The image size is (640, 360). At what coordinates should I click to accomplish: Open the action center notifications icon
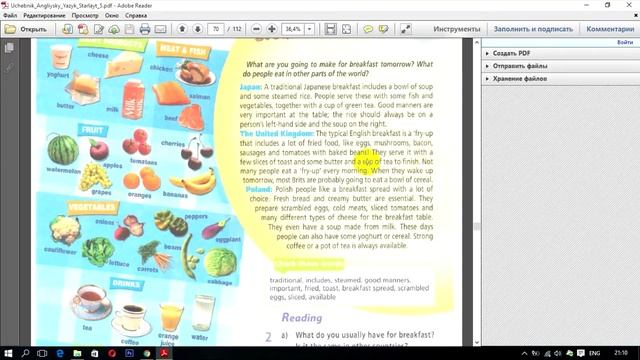point(581,353)
